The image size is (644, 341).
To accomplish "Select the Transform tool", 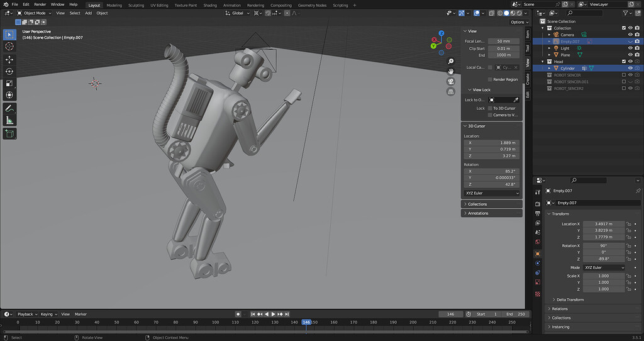I will coord(9,95).
